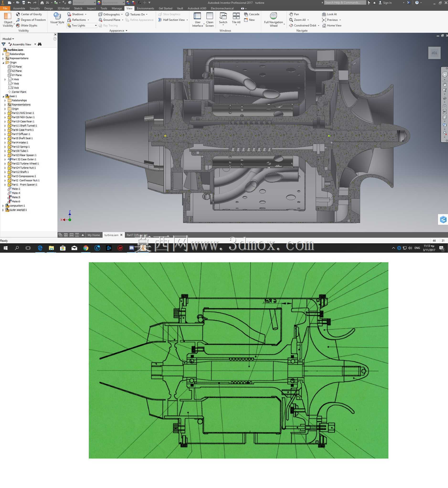
Task: Select Part3 Compressore:1 in browser
Action: 22,176
